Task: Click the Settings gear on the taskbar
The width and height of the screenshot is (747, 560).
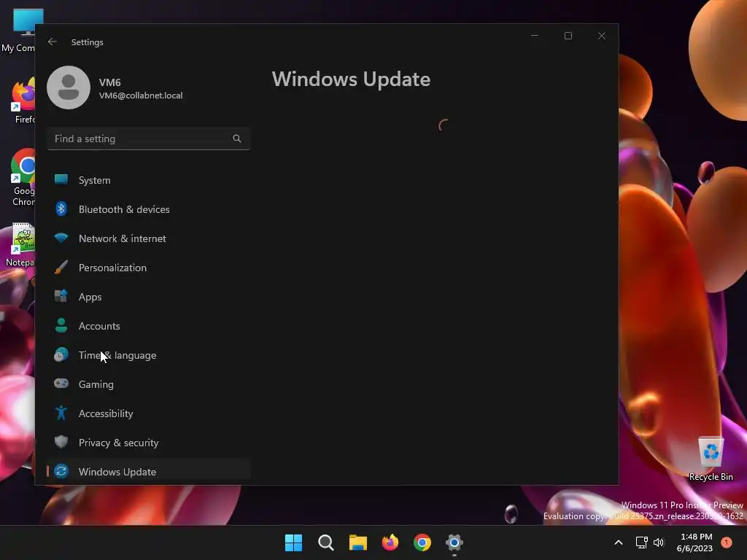Action: tap(454, 542)
